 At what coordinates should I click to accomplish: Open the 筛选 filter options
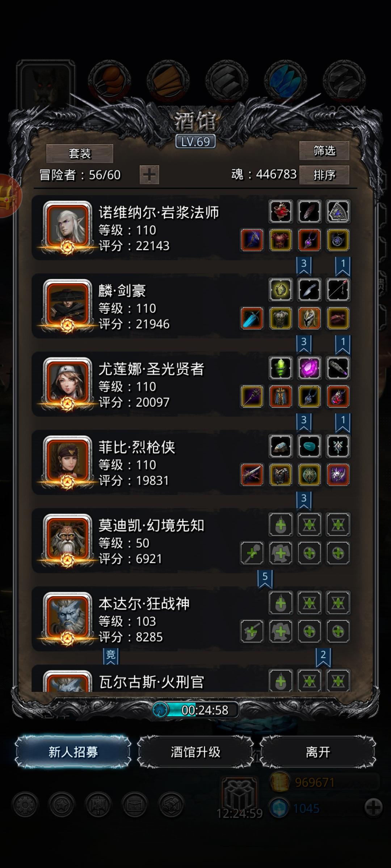pos(324,150)
